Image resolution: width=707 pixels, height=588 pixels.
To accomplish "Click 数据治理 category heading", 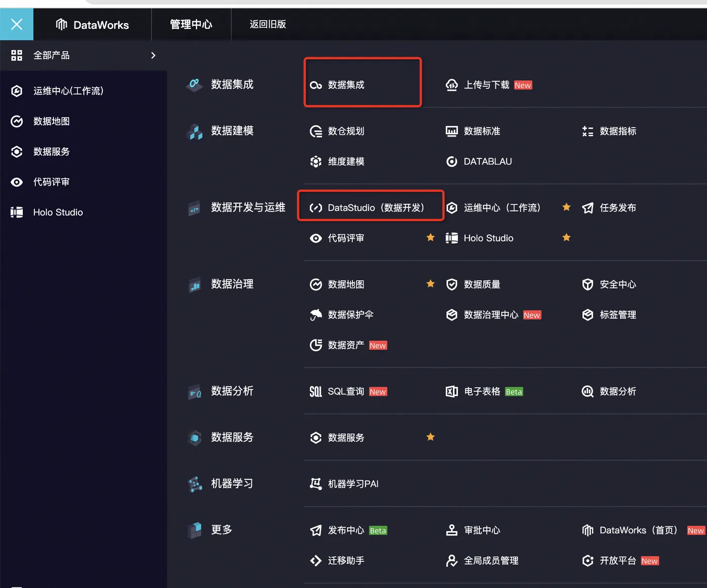I will [232, 284].
